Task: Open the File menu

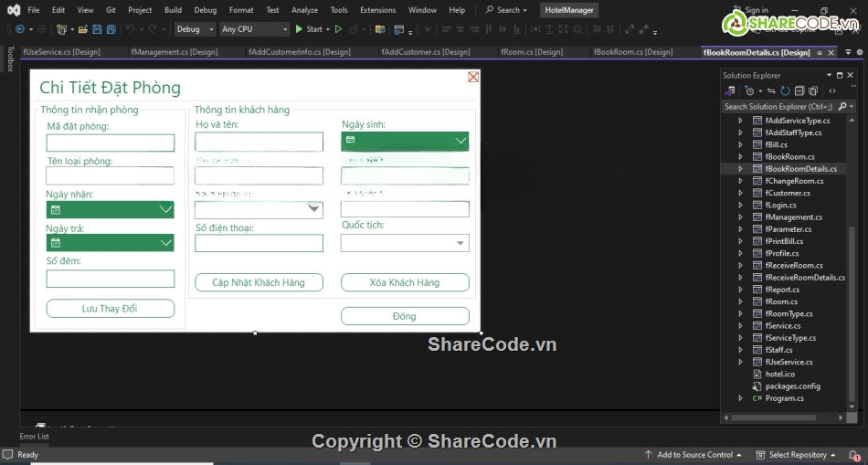Action: (33, 10)
